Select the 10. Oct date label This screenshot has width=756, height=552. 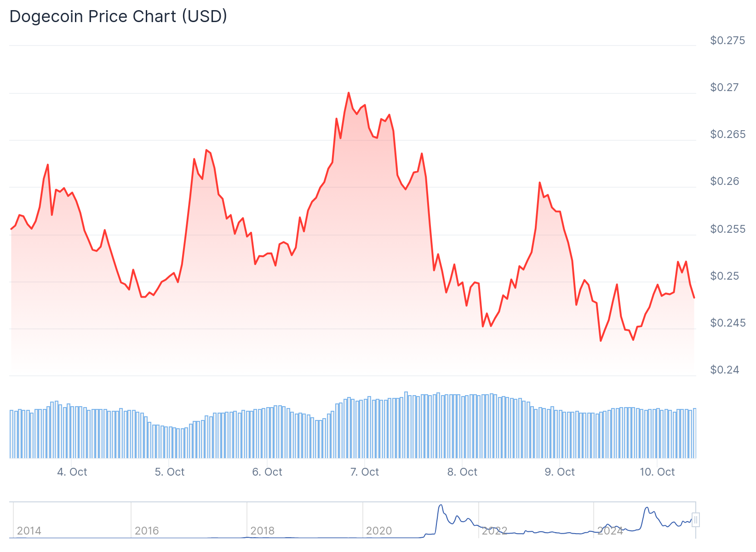[657, 472]
